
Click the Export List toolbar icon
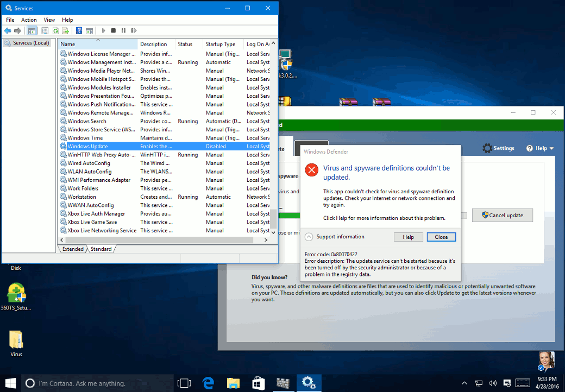[65, 30]
